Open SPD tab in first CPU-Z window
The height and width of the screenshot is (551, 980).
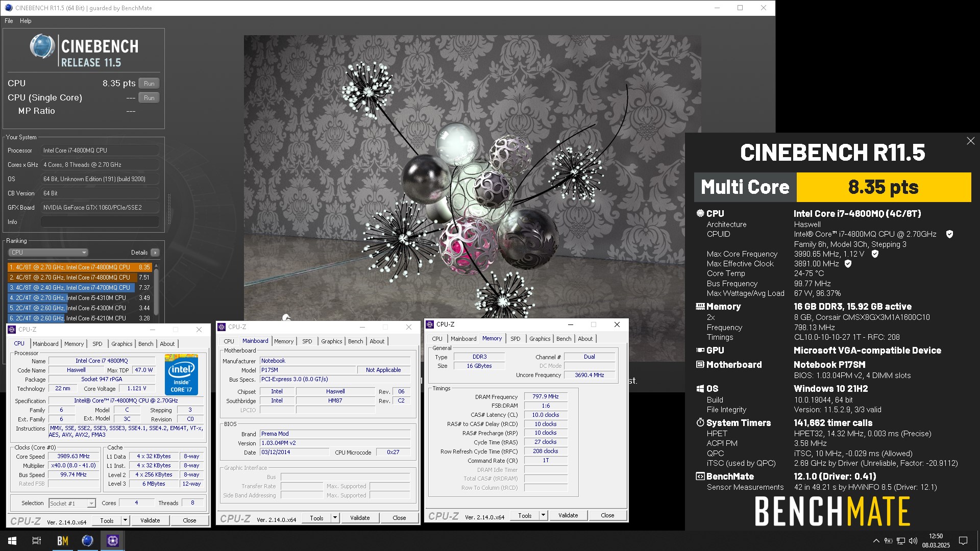[x=97, y=344]
